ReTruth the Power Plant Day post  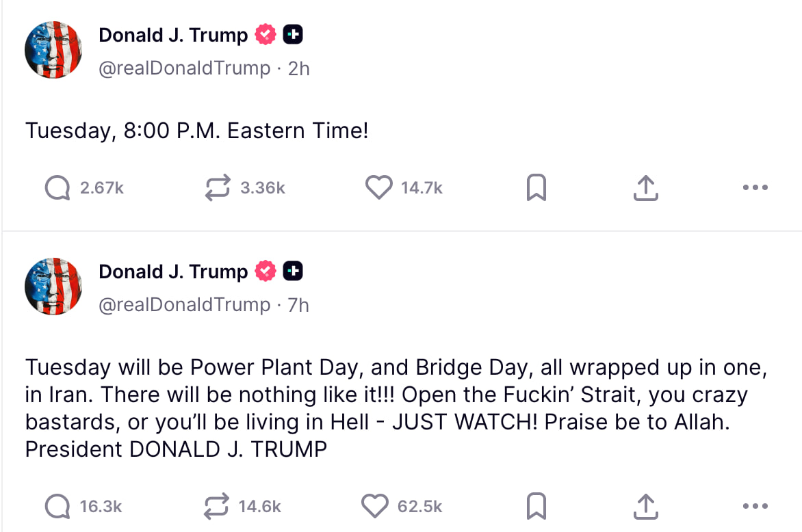click(216, 507)
